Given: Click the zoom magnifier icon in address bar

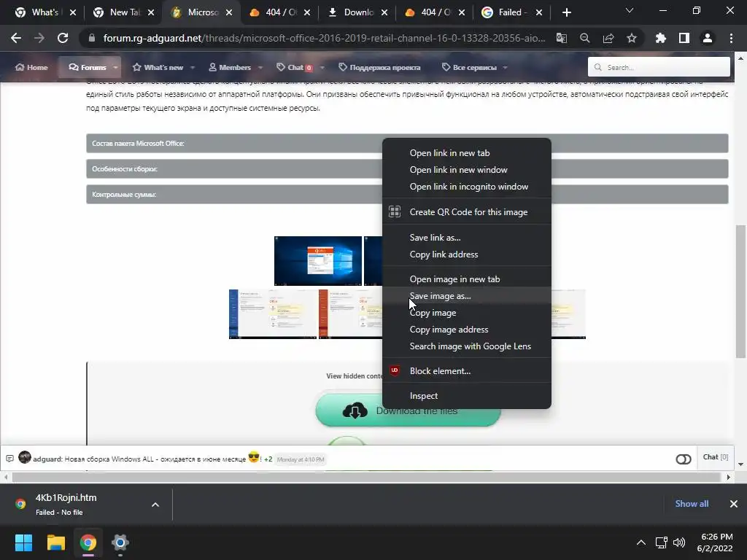Looking at the screenshot, I should pos(585,38).
